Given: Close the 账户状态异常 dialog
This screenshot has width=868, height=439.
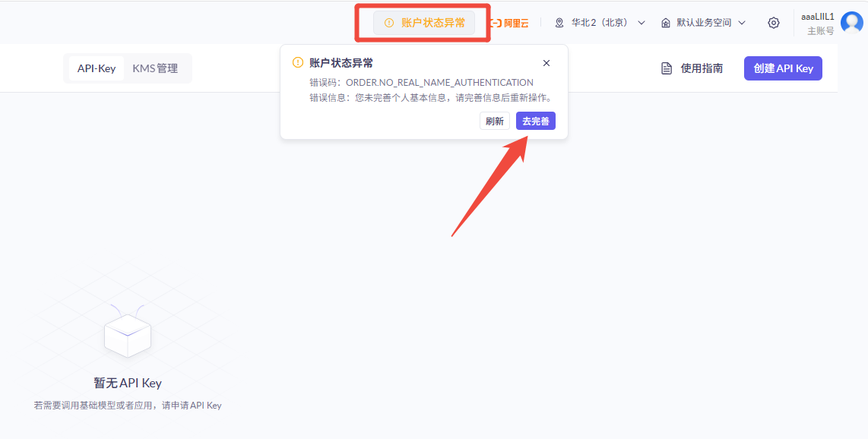Looking at the screenshot, I should (546, 63).
